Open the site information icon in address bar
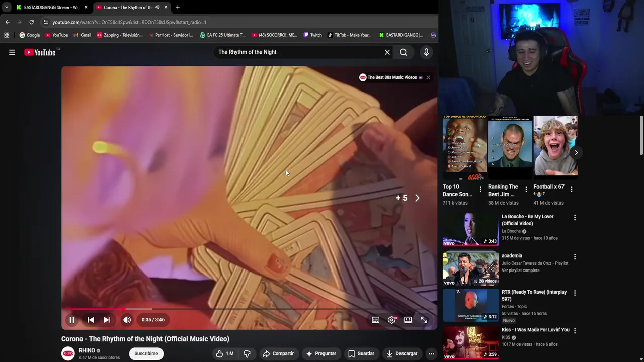The height and width of the screenshot is (362, 644). click(x=46, y=22)
